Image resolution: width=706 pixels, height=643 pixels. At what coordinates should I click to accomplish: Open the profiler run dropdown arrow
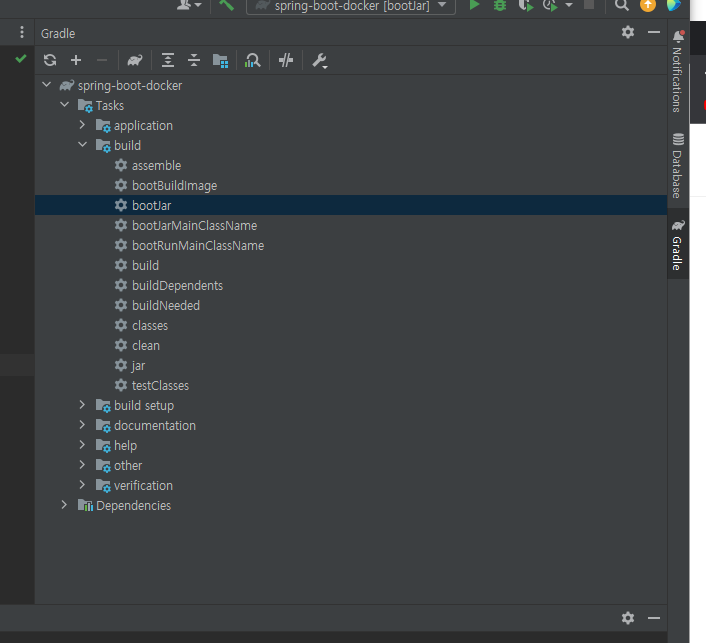tap(569, 5)
